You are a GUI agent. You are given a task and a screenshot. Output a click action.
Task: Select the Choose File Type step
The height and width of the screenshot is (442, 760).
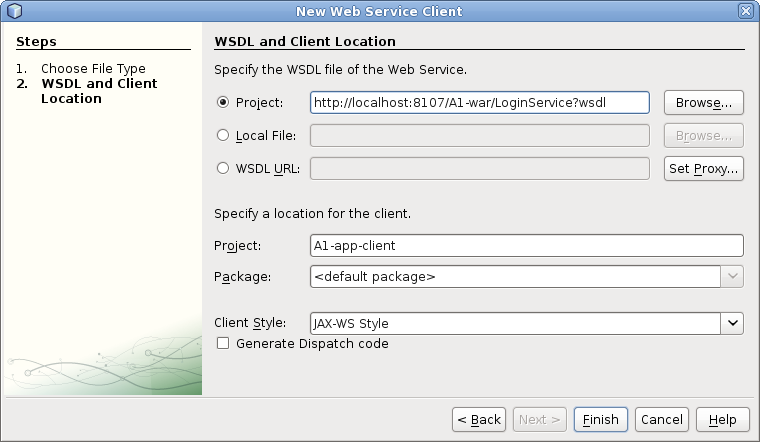tap(93, 69)
